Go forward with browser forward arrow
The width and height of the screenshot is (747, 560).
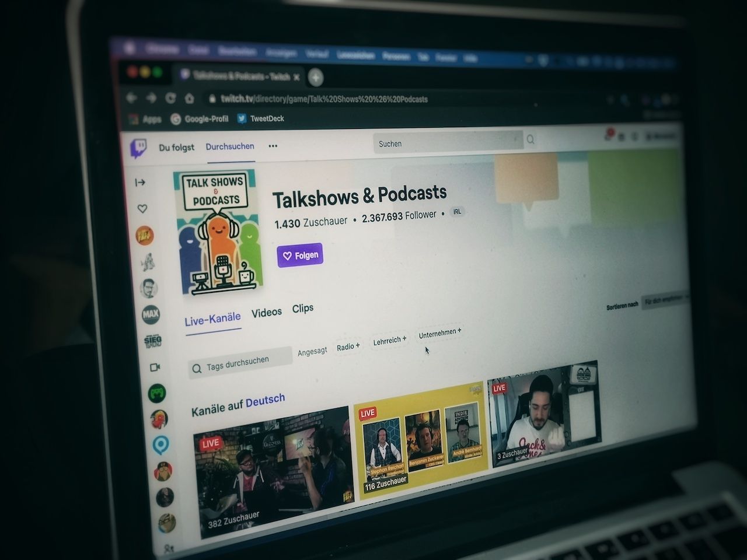[151, 98]
